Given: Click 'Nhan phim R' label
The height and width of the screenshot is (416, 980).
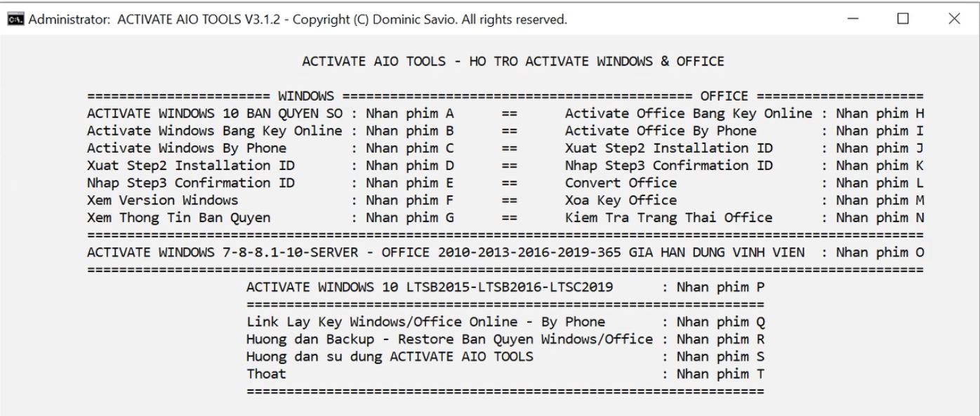Looking at the screenshot, I should pos(720,339).
